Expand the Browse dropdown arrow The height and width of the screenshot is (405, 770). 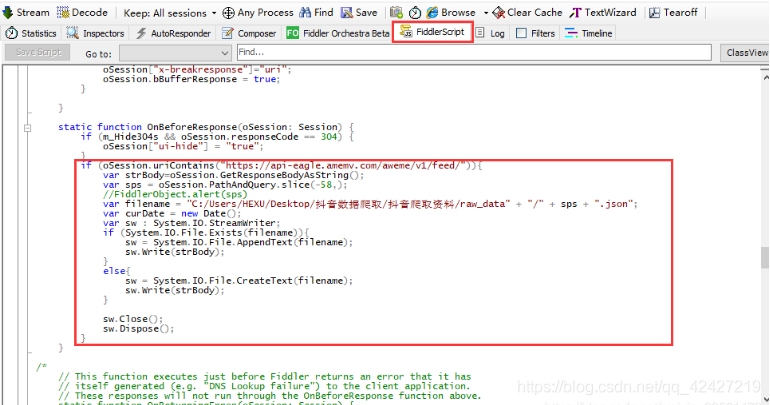[x=486, y=13]
